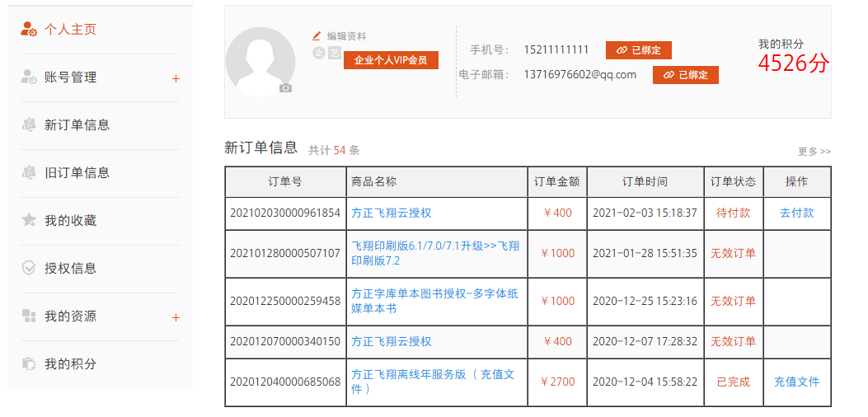Click 去付款 for the pending order
The height and width of the screenshot is (417, 868).
(x=797, y=213)
